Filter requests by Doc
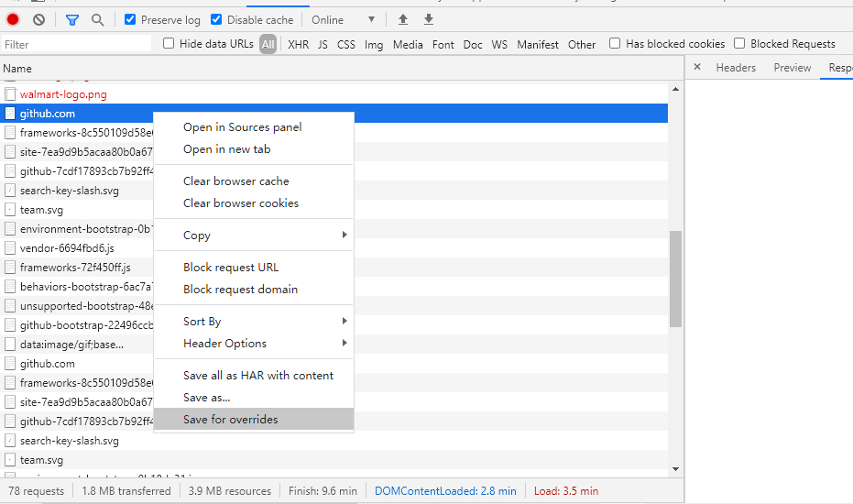This screenshot has height=504, width=853. click(473, 45)
